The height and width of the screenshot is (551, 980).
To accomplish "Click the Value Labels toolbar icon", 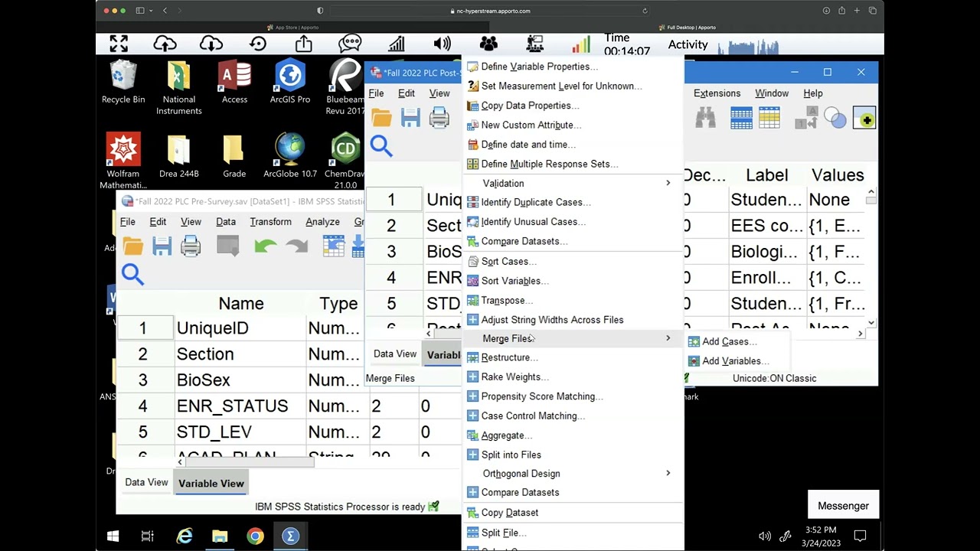I will coord(806,118).
